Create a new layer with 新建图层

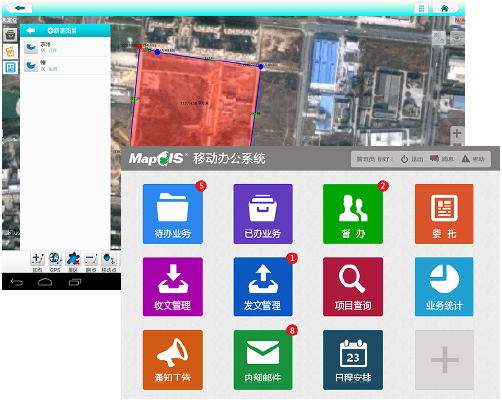[x=62, y=31]
